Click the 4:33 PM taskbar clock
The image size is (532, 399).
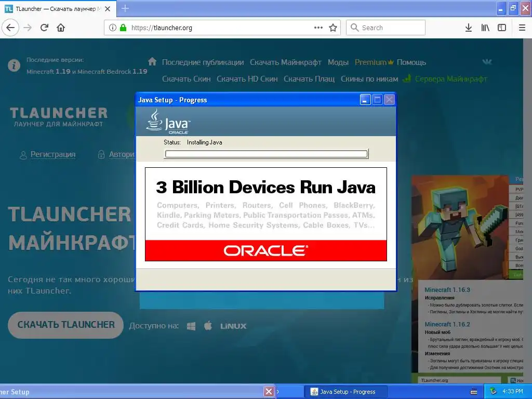(x=513, y=392)
